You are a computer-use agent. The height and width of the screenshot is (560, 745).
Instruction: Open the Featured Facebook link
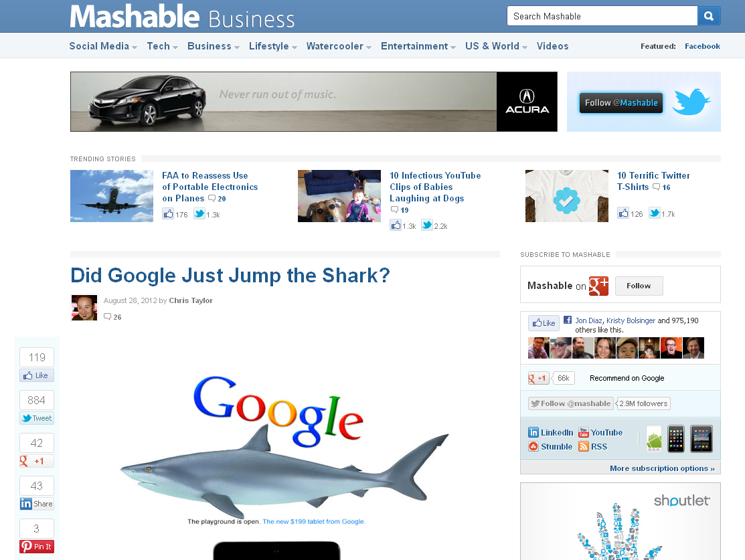click(x=702, y=46)
